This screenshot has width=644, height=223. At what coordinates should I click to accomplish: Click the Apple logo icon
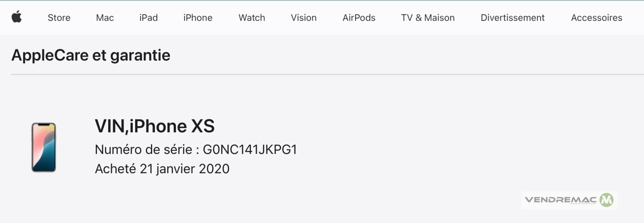coord(16,17)
